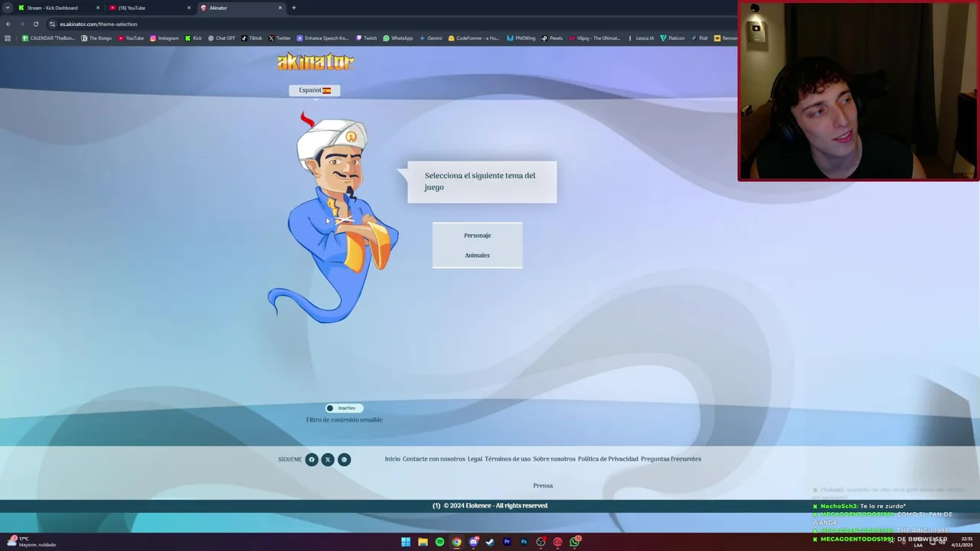Open the Contacte con nosotros link
The image size is (980, 551).
[x=434, y=459]
